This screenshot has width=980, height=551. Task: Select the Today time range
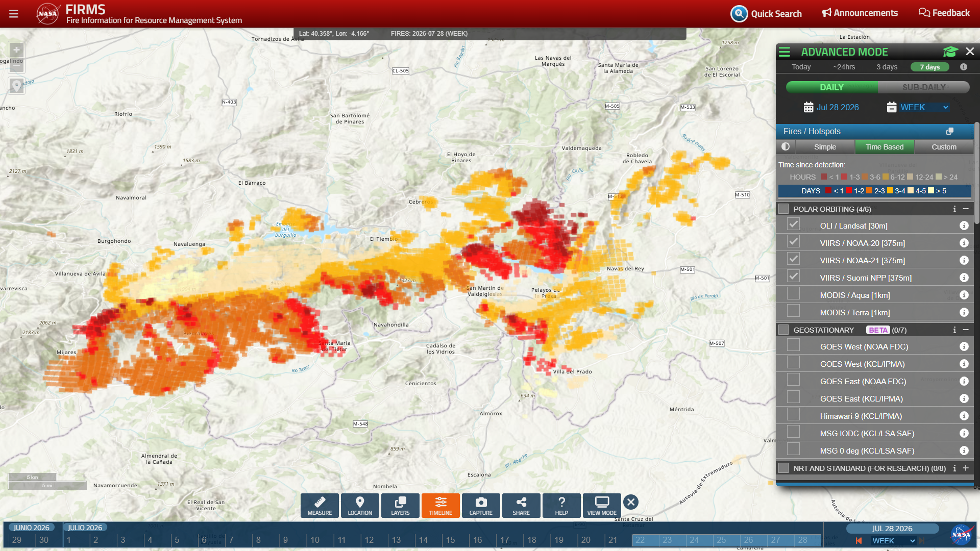click(801, 67)
